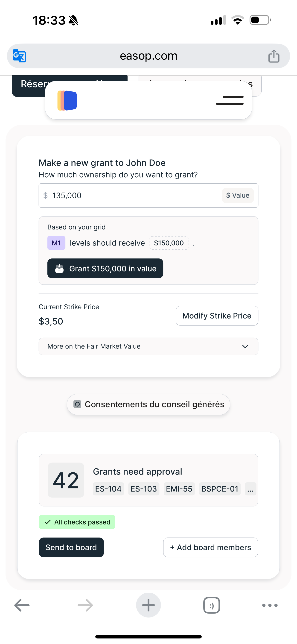Click the chevron in Fair Market Value row

(x=245, y=346)
